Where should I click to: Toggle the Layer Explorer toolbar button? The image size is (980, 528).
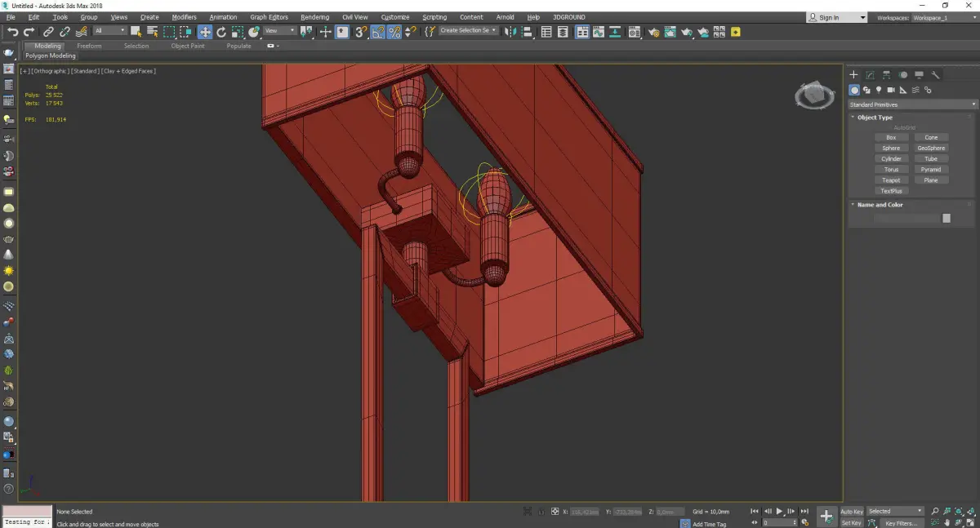563,32
